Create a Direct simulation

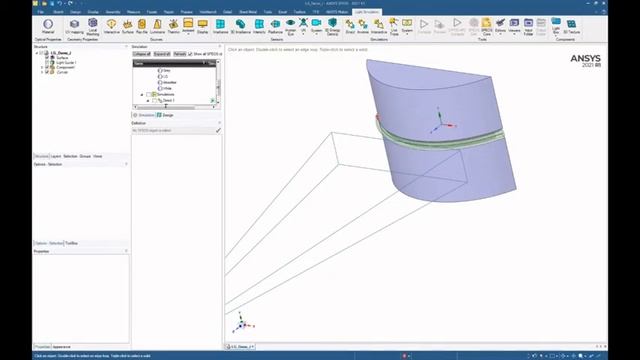click(350, 27)
